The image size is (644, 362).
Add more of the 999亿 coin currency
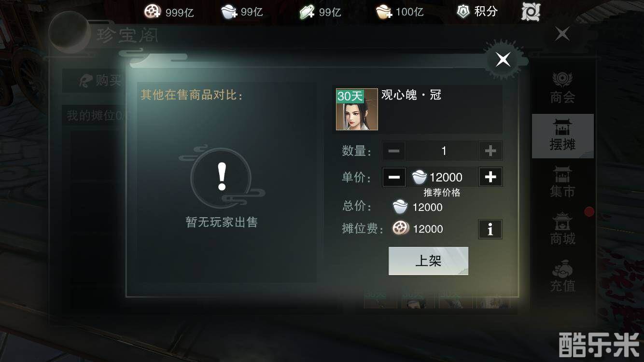point(153,12)
